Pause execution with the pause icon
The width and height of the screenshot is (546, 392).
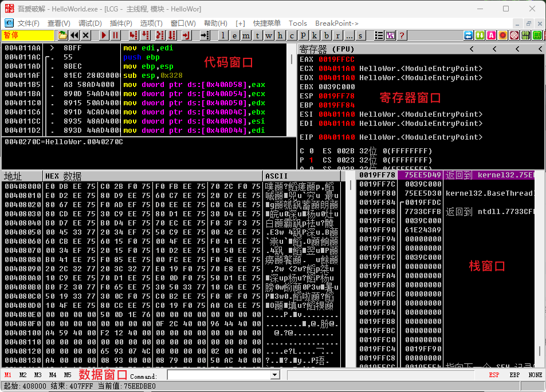(x=115, y=35)
